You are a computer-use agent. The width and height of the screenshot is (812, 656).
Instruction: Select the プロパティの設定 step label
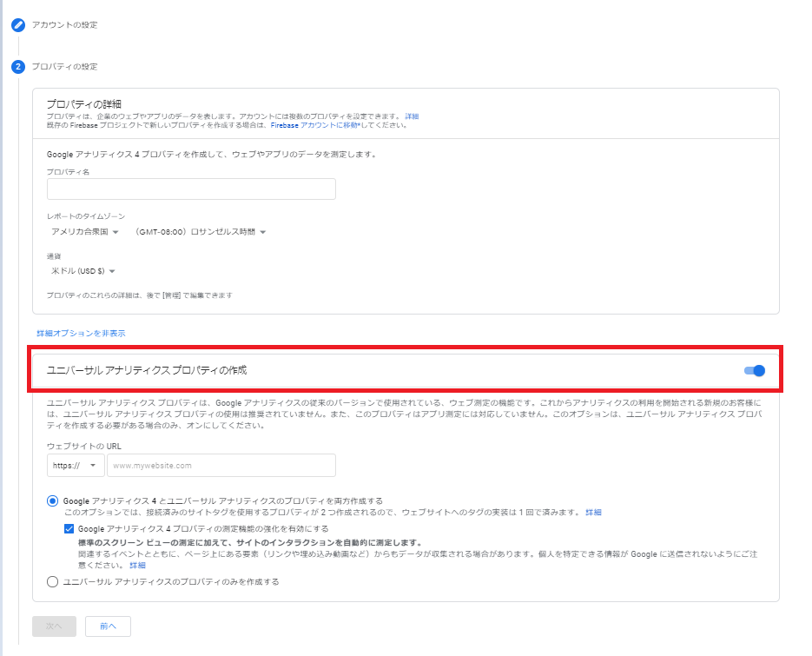tap(64, 67)
